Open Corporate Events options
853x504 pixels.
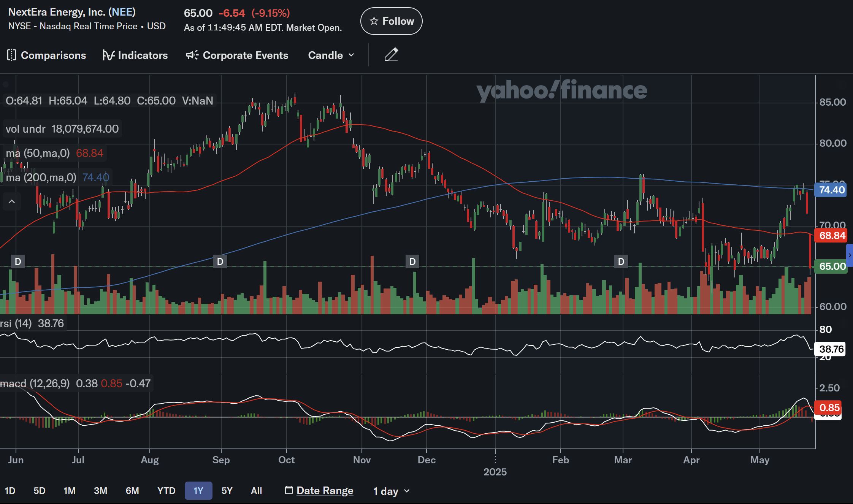click(x=237, y=55)
